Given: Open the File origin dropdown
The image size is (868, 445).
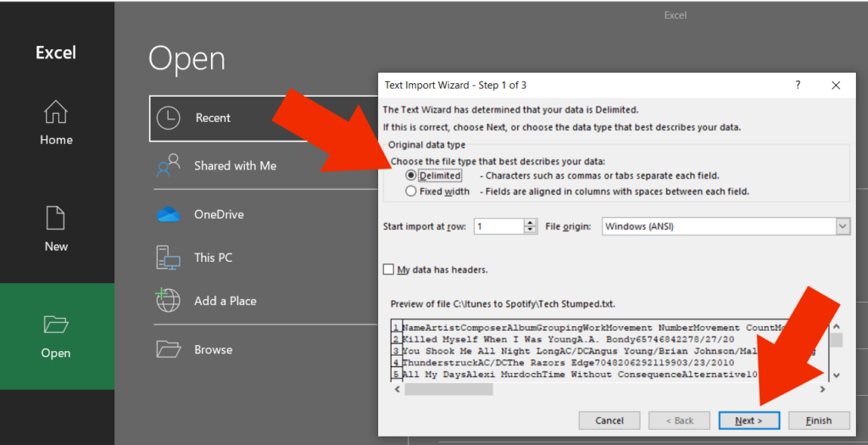Looking at the screenshot, I should (843, 226).
